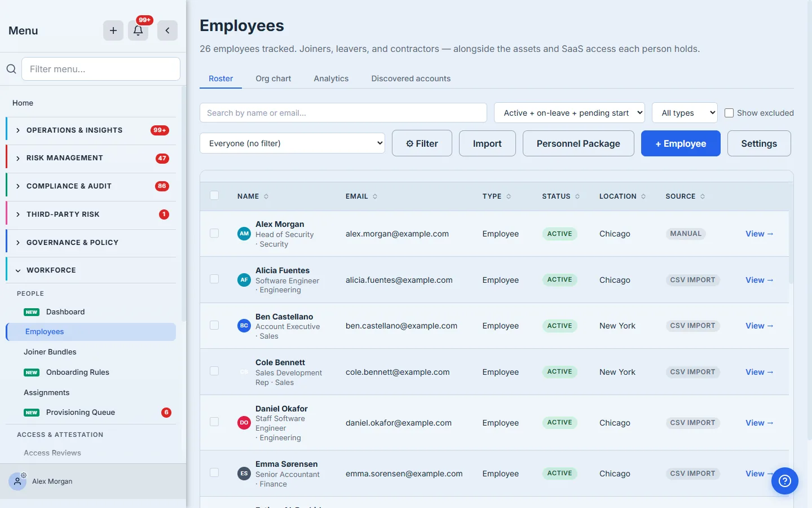Expand Risk Management section
The width and height of the screenshot is (812, 508).
tap(91, 158)
